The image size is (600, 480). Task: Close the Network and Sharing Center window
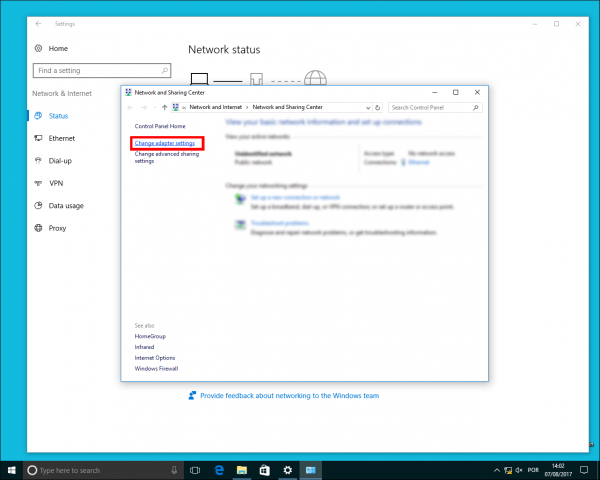click(477, 92)
